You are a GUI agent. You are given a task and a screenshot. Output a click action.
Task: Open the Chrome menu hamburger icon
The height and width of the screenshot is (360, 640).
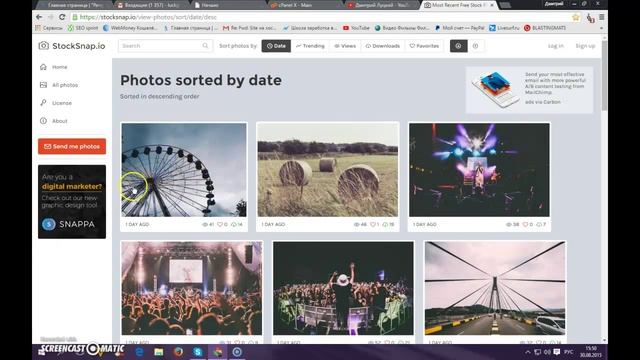(x=602, y=17)
